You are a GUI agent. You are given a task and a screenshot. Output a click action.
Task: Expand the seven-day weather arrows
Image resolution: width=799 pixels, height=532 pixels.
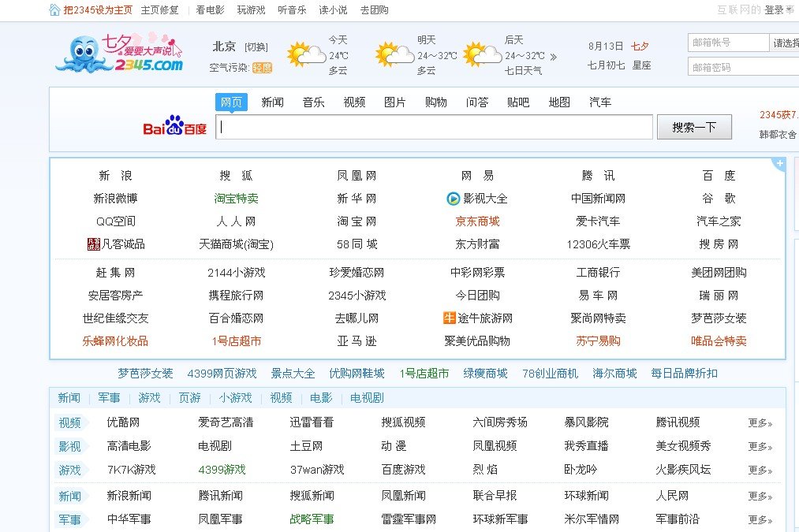554,57
